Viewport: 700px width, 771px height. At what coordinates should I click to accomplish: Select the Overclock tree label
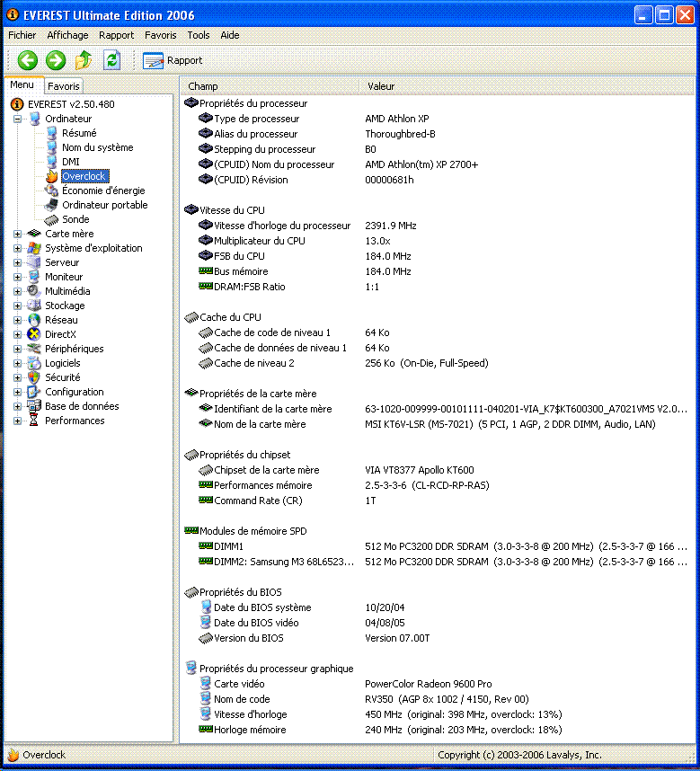click(84, 176)
